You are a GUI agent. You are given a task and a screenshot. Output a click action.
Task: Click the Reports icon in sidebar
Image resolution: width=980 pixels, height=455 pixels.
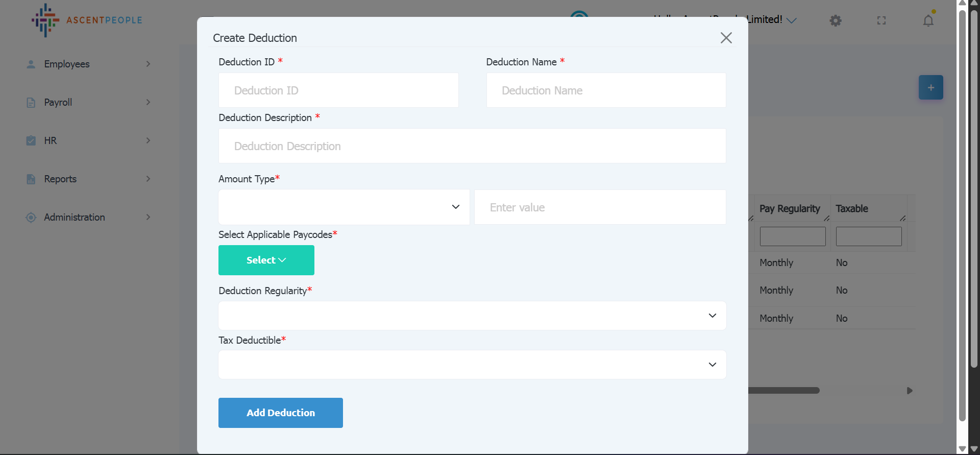pyautogui.click(x=31, y=179)
